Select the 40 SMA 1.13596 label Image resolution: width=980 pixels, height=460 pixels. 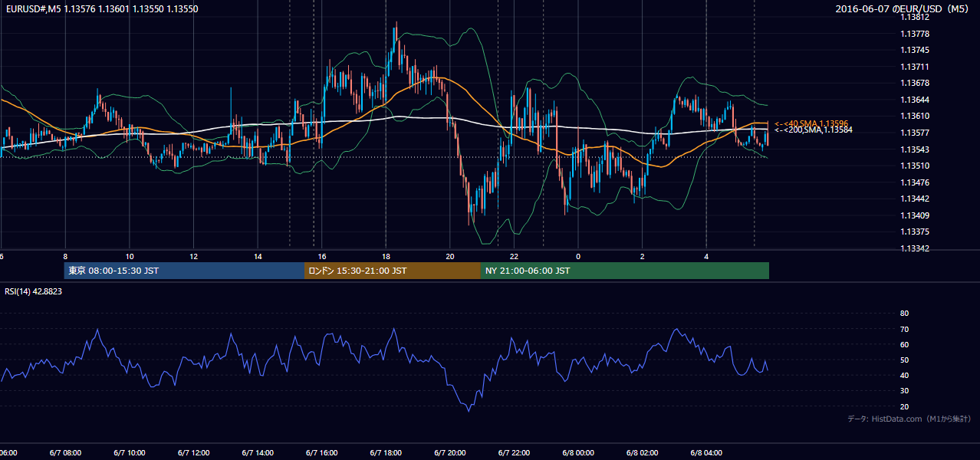click(x=811, y=123)
